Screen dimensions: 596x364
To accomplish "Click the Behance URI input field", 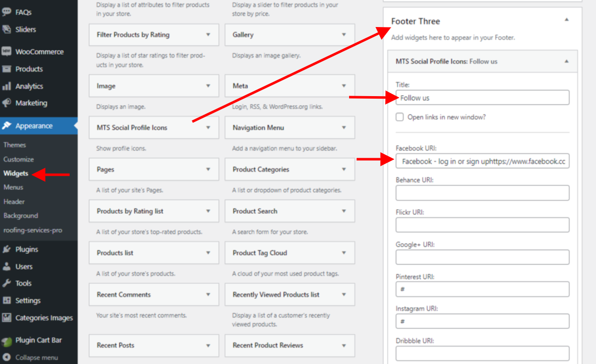I will (x=482, y=193).
